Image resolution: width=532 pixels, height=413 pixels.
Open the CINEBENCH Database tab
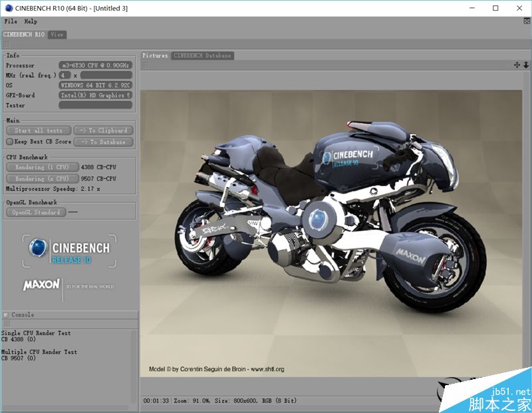202,55
